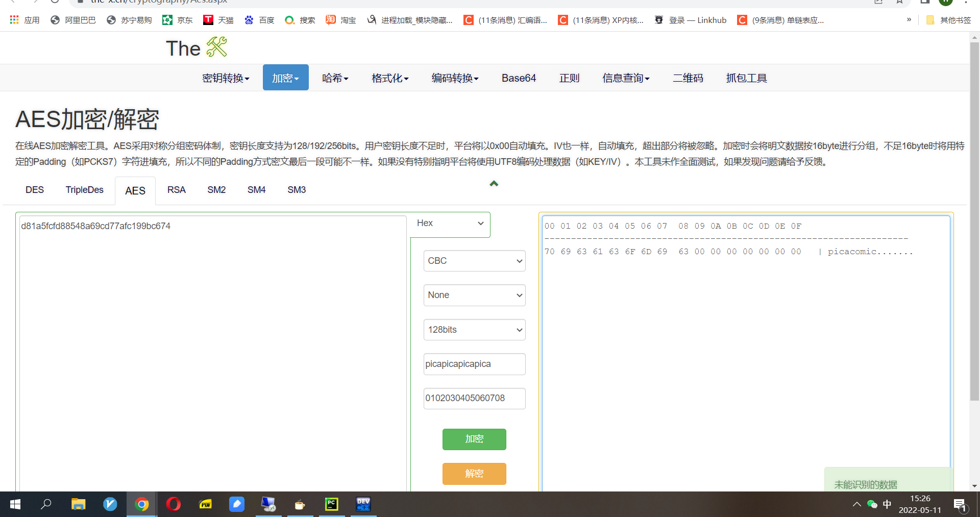Select the AES tab

point(135,191)
